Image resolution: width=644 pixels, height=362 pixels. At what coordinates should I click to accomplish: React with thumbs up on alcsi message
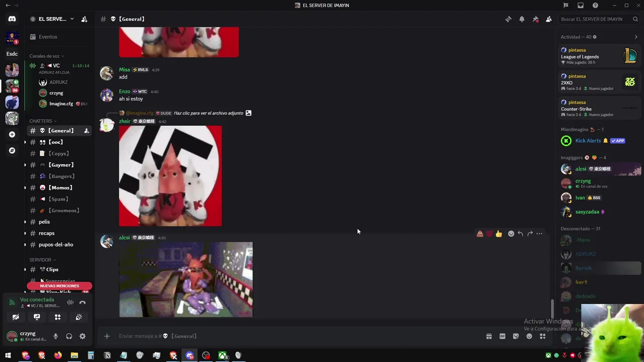point(499,234)
